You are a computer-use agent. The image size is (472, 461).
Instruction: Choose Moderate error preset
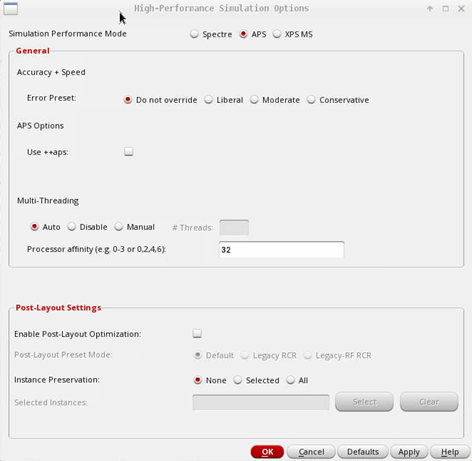pyautogui.click(x=254, y=100)
